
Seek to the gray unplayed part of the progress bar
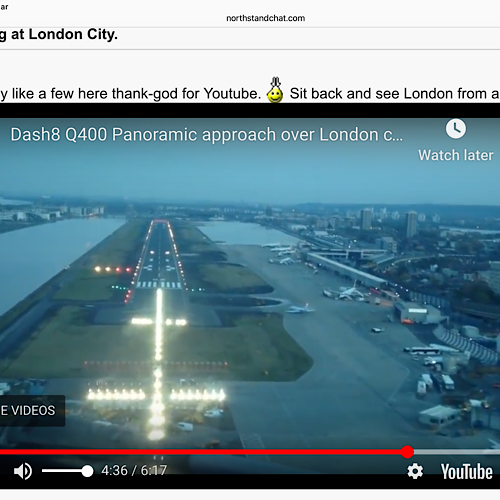coord(457,452)
